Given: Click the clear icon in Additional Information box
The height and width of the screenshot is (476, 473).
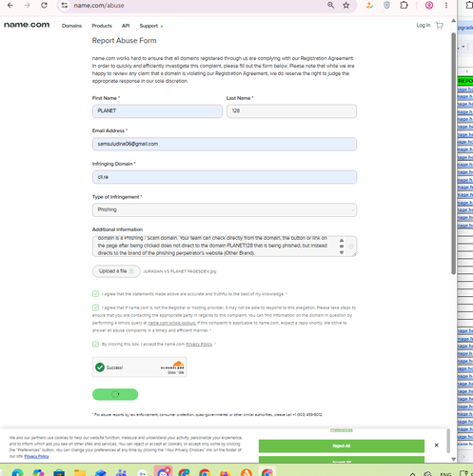Looking at the screenshot, I should (351, 247).
